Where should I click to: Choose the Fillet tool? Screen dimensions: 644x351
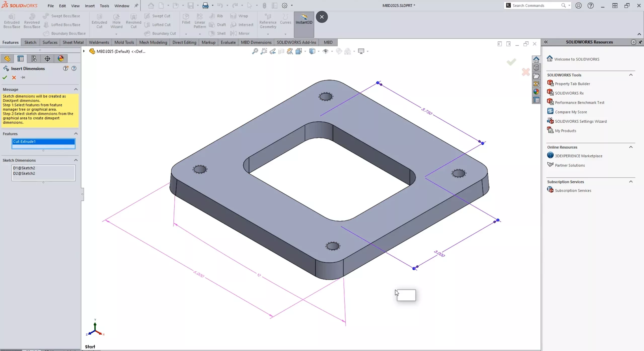(186, 19)
